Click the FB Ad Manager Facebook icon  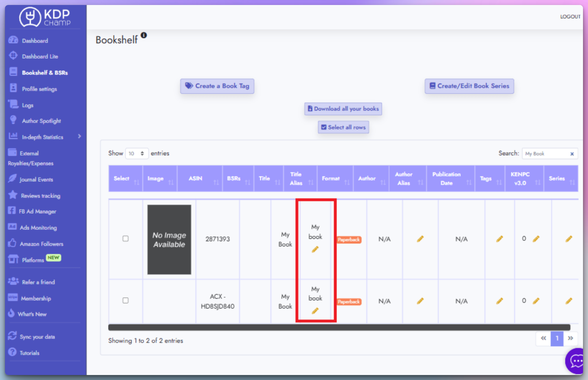12,210
